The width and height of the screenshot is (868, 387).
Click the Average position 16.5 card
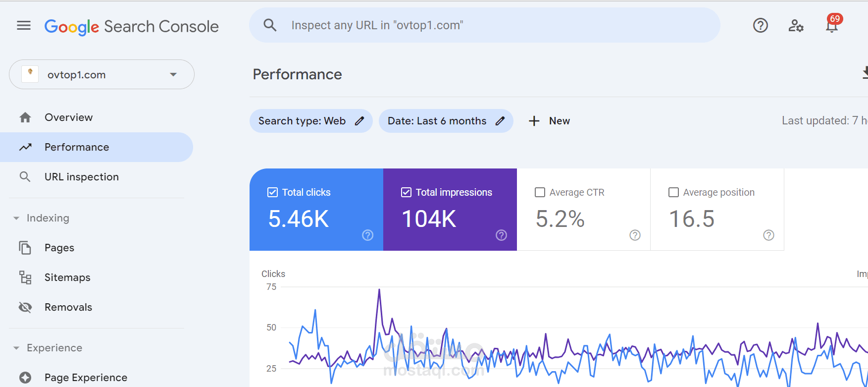[717, 210]
